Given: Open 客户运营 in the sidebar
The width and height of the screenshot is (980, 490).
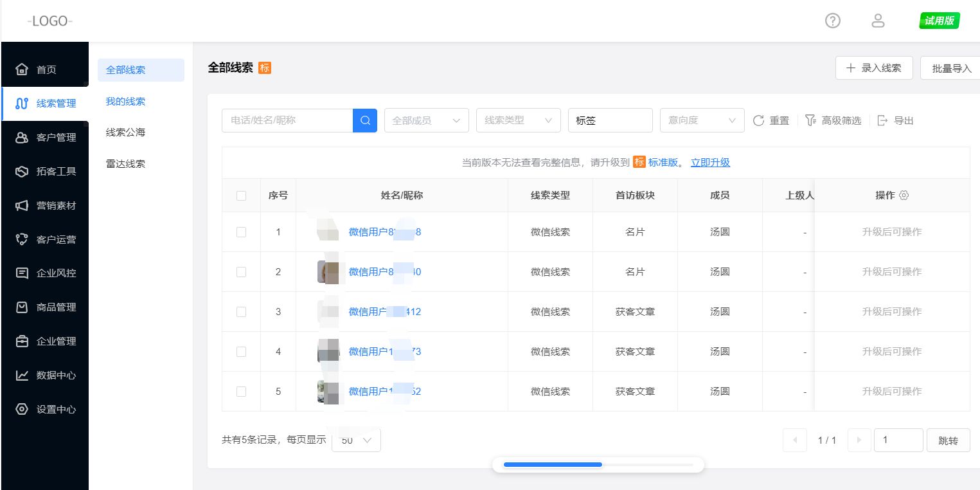Looking at the screenshot, I should pyautogui.click(x=45, y=240).
